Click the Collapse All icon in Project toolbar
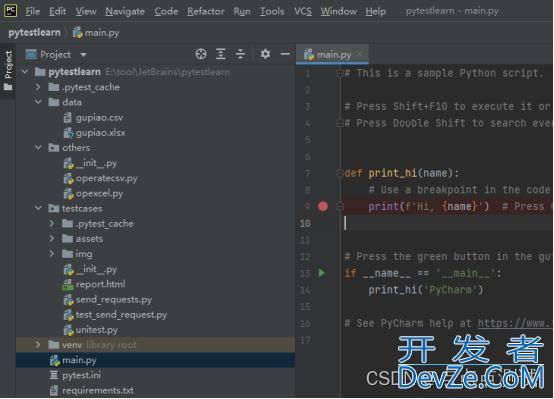This screenshot has width=554, height=399. [240, 54]
